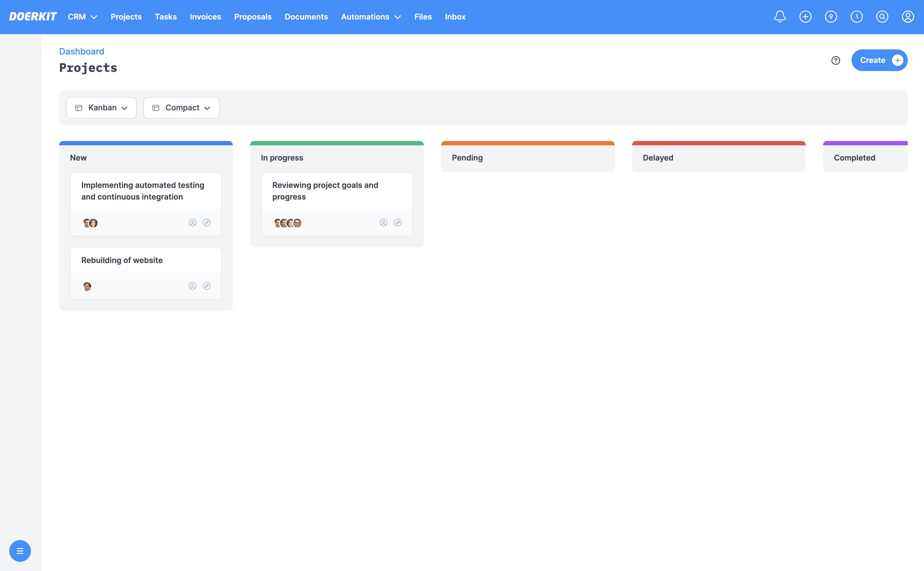Open the Invoices section
This screenshot has height=571, width=924.
[x=205, y=17]
